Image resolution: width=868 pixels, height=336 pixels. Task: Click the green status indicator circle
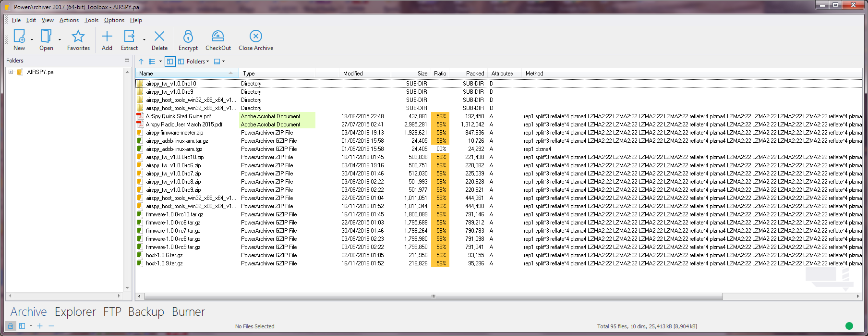849,326
